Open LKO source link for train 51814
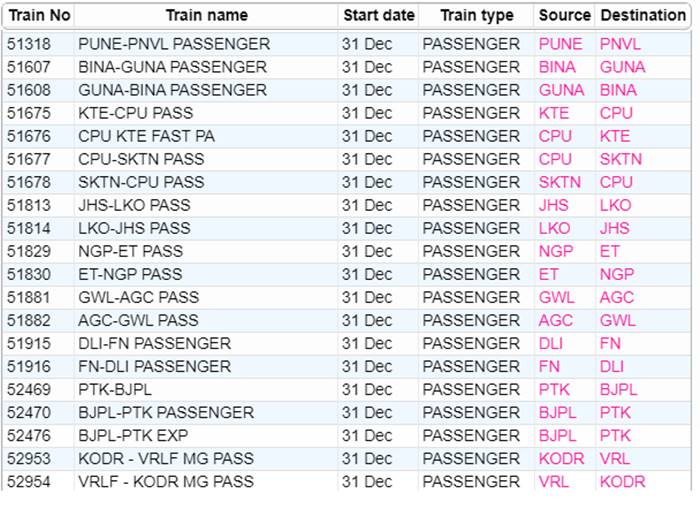700x508 pixels. tap(554, 228)
